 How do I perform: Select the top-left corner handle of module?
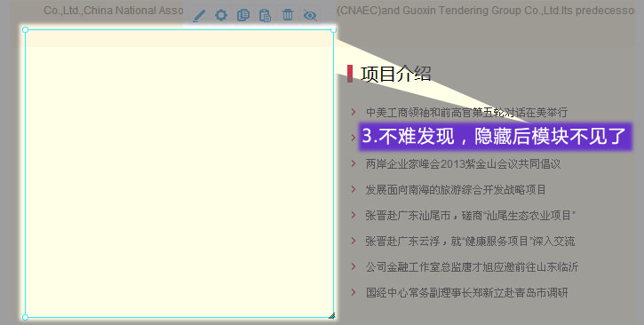coord(25,29)
